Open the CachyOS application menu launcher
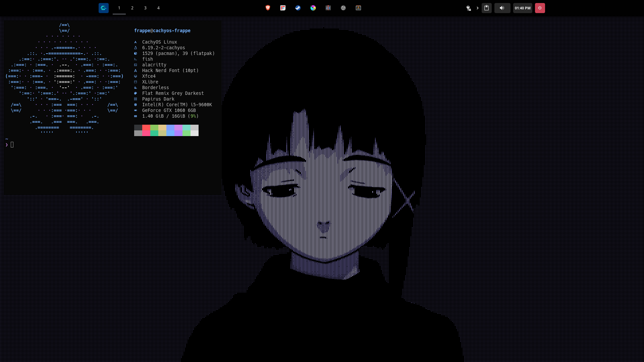The height and width of the screenshot is (362, 644). click(103, 8)
